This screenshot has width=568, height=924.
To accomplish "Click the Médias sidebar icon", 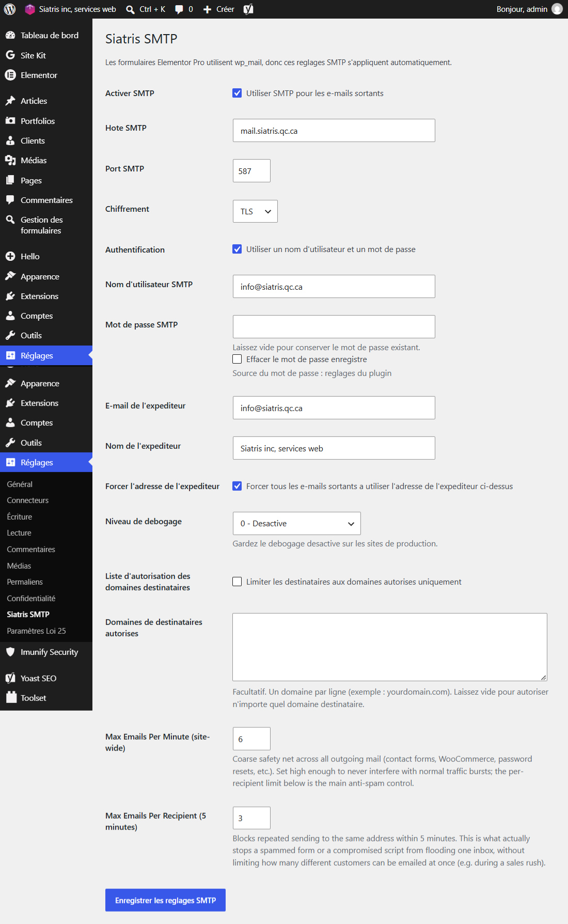I will tap(10, 160).
